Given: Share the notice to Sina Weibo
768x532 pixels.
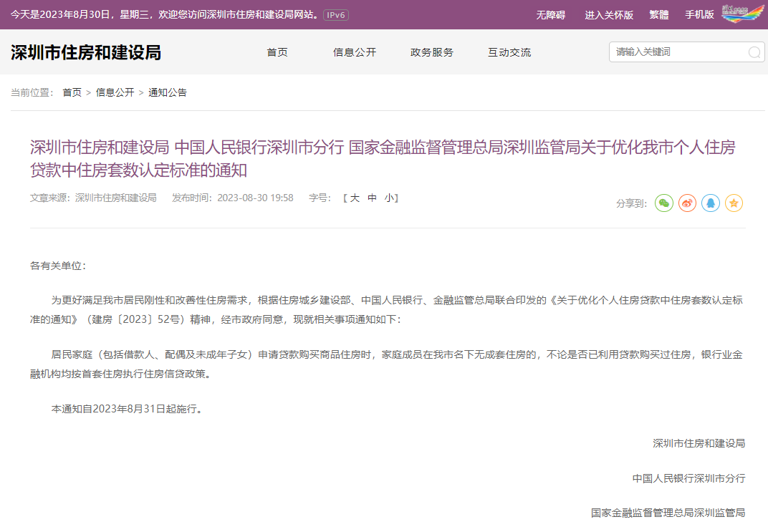Looking at the screenshot, I should [x=687, y=203].
